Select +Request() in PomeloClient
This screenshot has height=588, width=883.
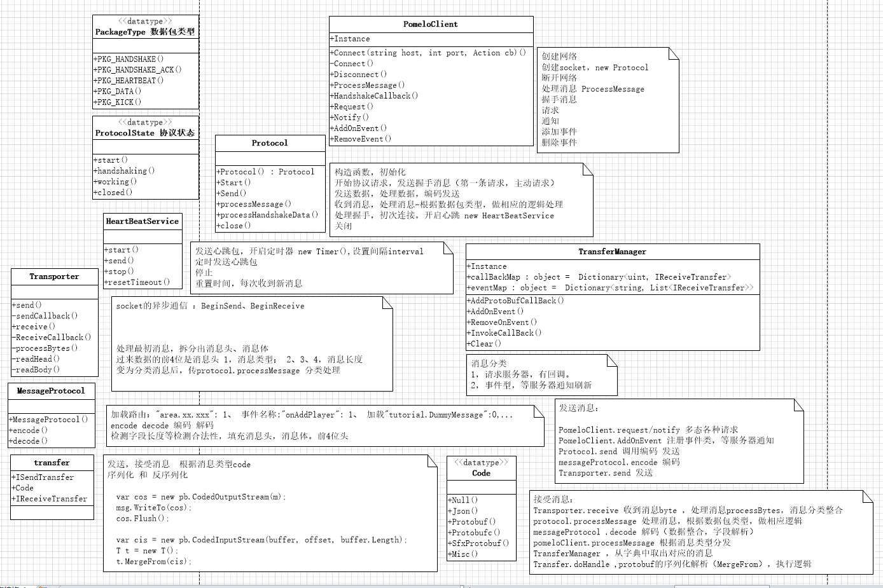[x=352, y=107]
